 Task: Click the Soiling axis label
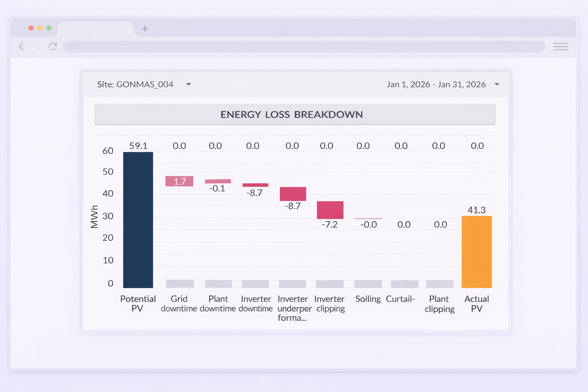point(368,299)
